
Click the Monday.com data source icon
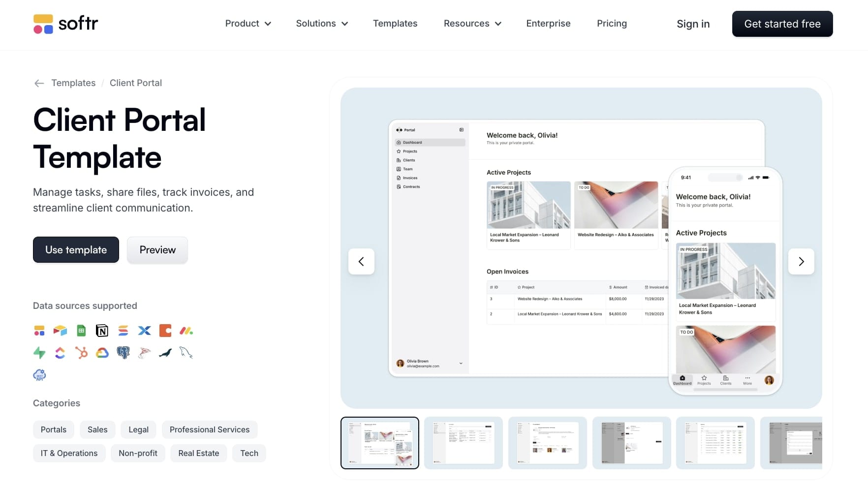(186, 331)
